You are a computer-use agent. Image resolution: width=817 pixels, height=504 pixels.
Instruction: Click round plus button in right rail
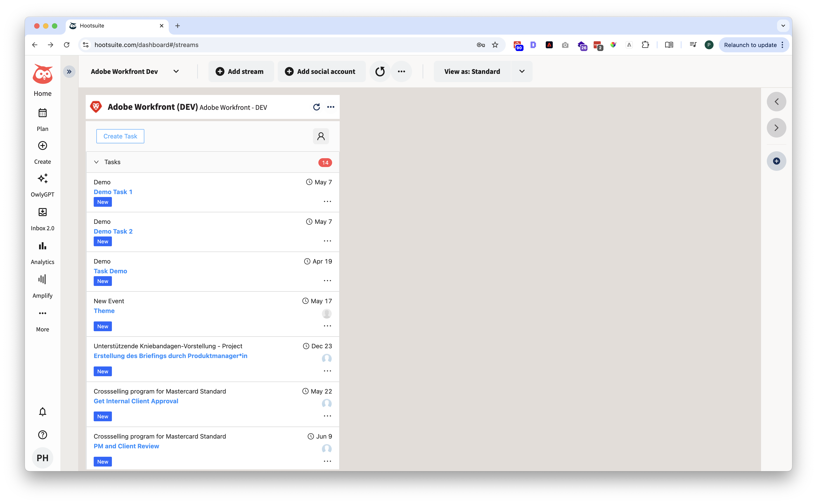click(x=777, y=161)
